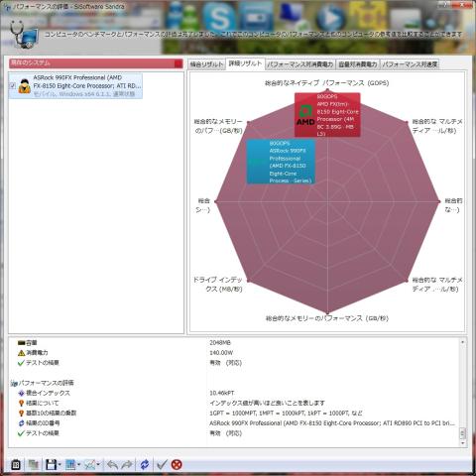The height and width of the screenshot is (476, 476).
Task: Select the 詳細リザルト tab
Action: (245, 63)
